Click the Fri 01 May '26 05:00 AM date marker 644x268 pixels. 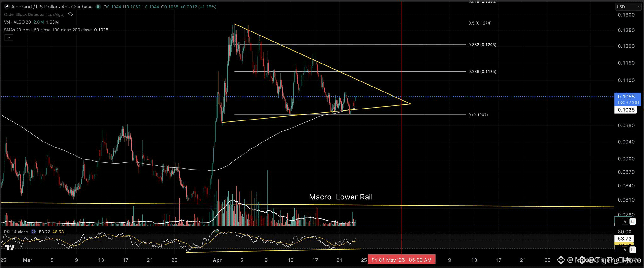(x=402, y=260)
